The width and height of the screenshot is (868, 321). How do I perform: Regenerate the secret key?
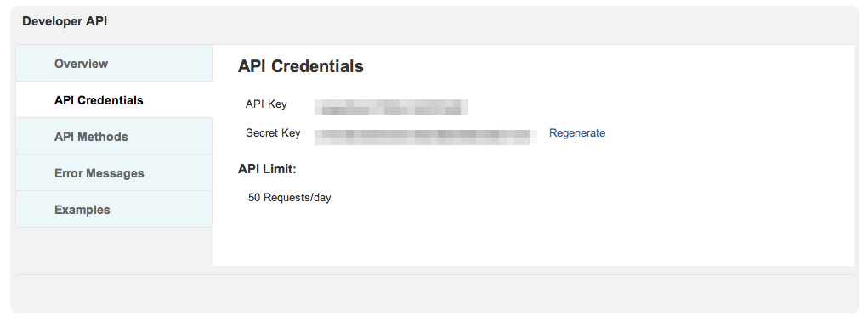coord(576,133)
